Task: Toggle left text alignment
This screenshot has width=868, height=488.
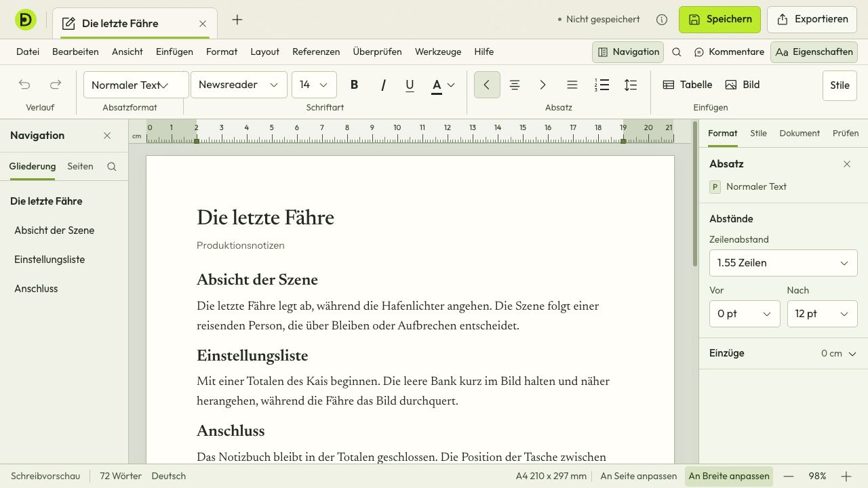Action: click(x=487, y=85)
